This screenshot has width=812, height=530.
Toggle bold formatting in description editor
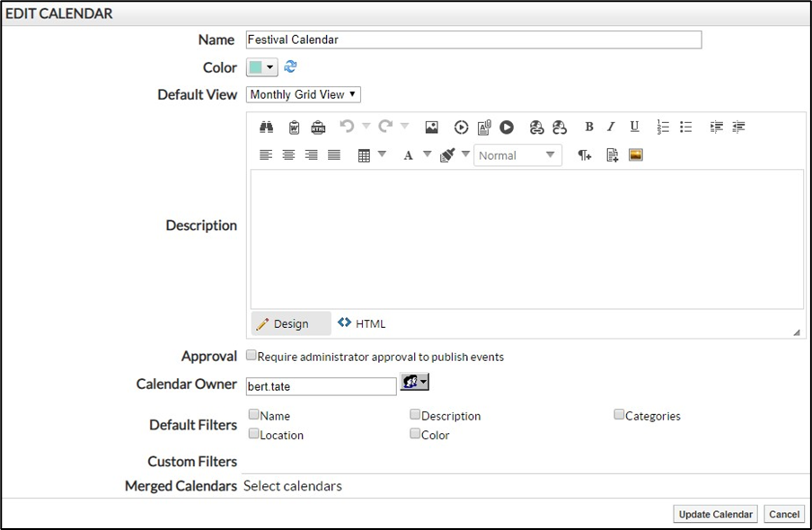[x=589, y=128]
